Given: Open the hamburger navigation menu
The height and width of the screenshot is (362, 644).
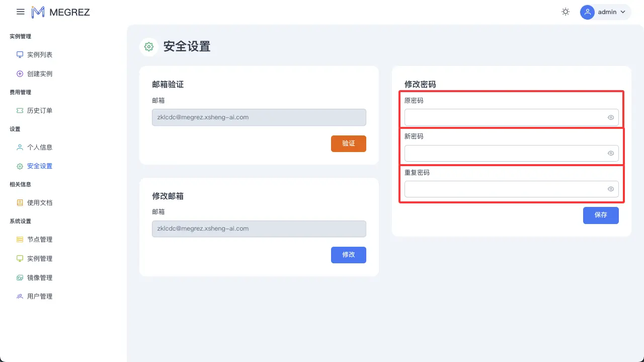Looking at the screenshot, I should tap(20, 12).
